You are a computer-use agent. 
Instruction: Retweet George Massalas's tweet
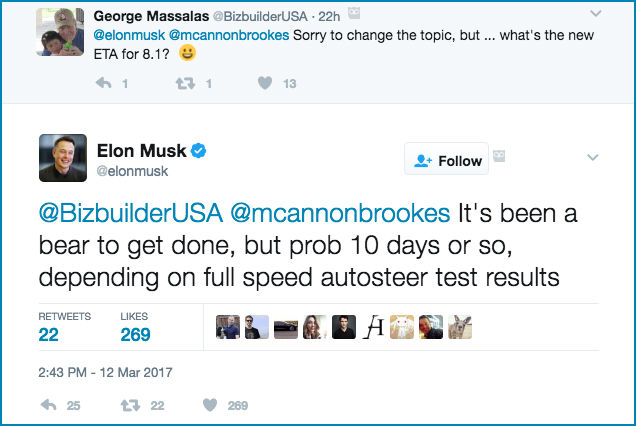pos(183,84)
